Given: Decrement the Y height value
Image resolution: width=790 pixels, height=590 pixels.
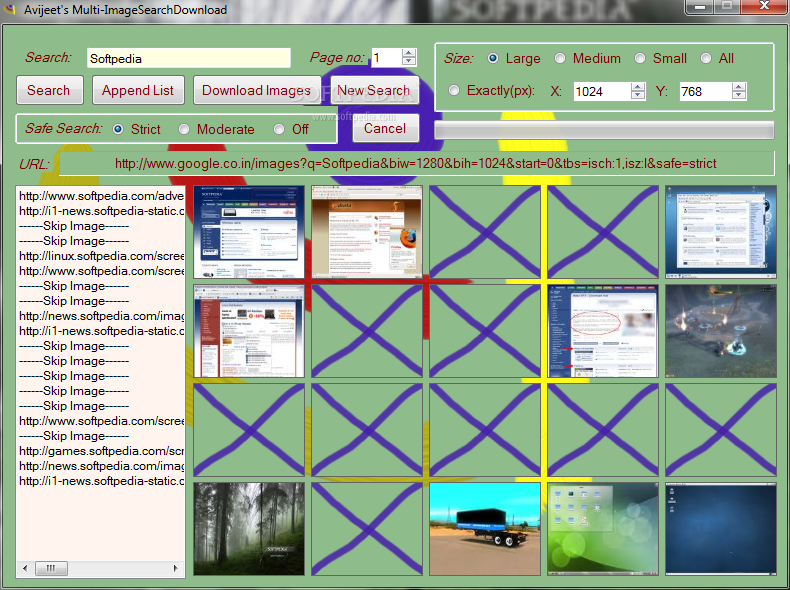Looking at the screenshot, I should (x=739, y=96).
